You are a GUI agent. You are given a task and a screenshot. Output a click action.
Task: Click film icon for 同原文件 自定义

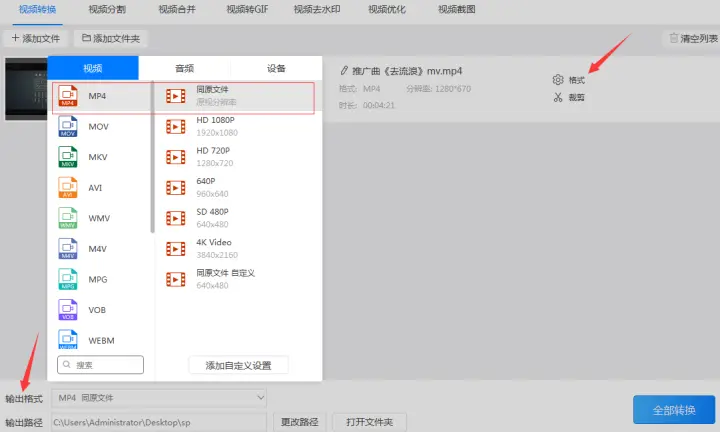[176, 279]
